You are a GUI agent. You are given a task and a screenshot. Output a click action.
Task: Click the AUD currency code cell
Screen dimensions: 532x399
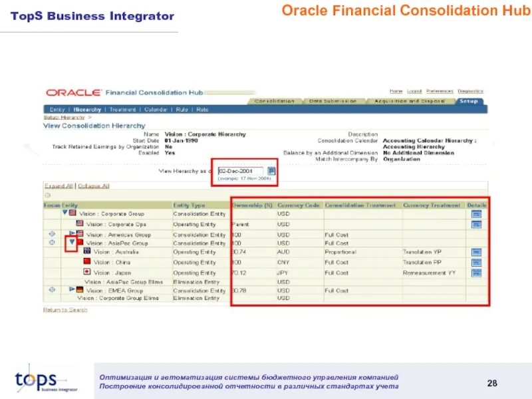(283, 252)
